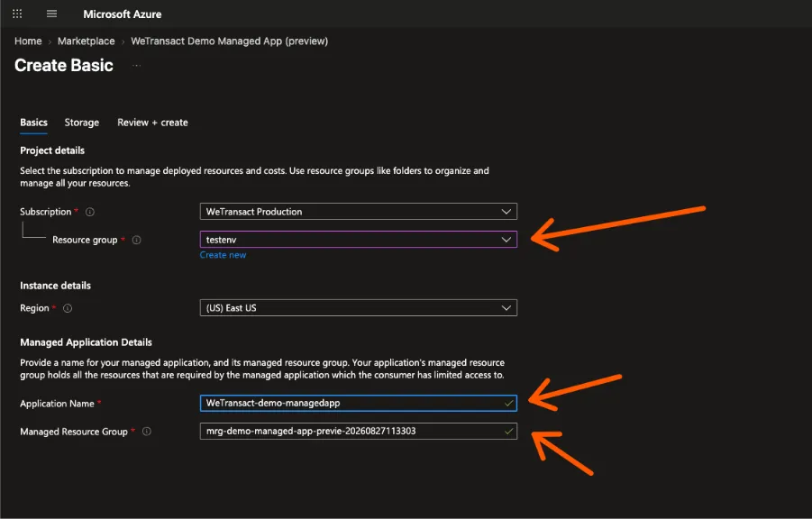Expand the Resource group dropdown
Viewport: 812px width, 519px height.
coord(359,240)
